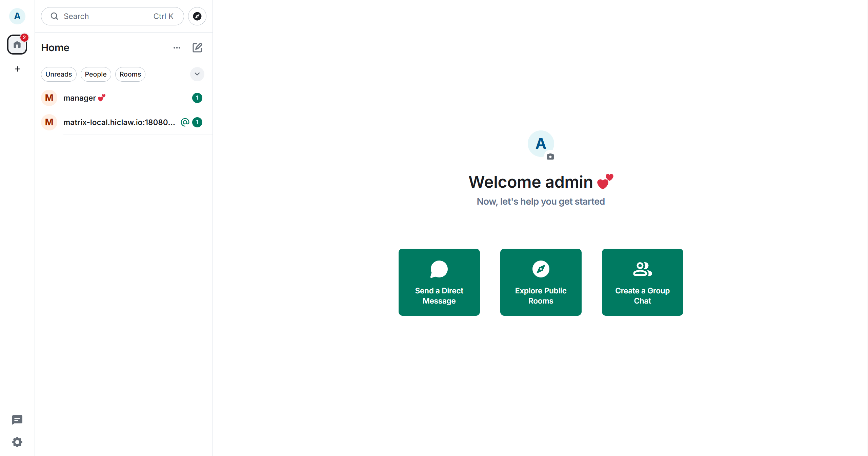Image resolution: width=868 pixels, height=456 pixels.
Task: Open the matrix-local.hiclaw.io room
Action: click(x=112, y=122)
